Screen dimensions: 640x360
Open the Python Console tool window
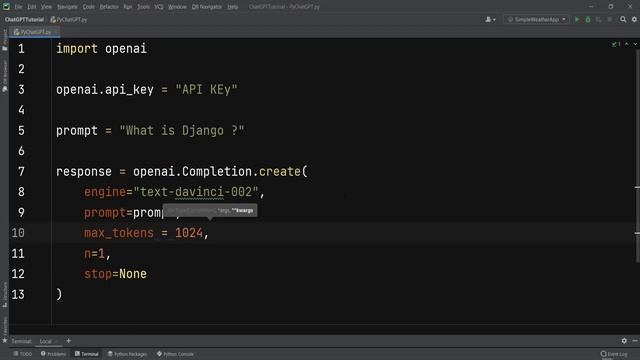point(176,354)
